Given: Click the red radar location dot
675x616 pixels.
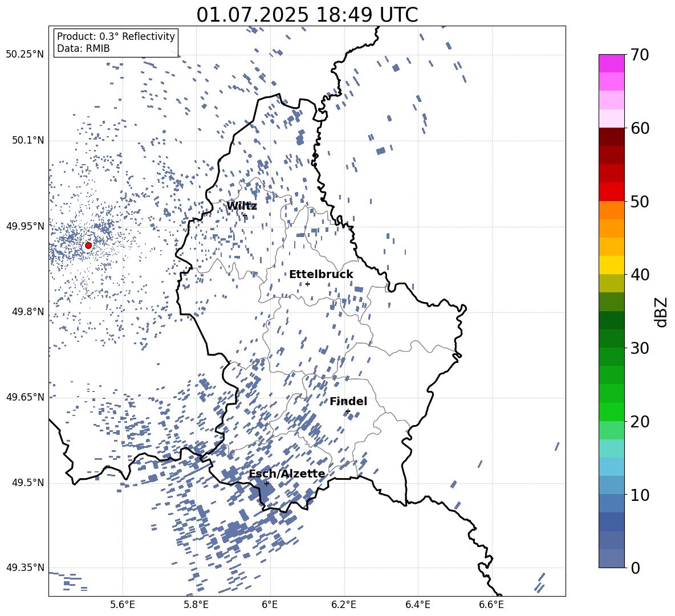Looking at the screenshot, I should [88, 246].
